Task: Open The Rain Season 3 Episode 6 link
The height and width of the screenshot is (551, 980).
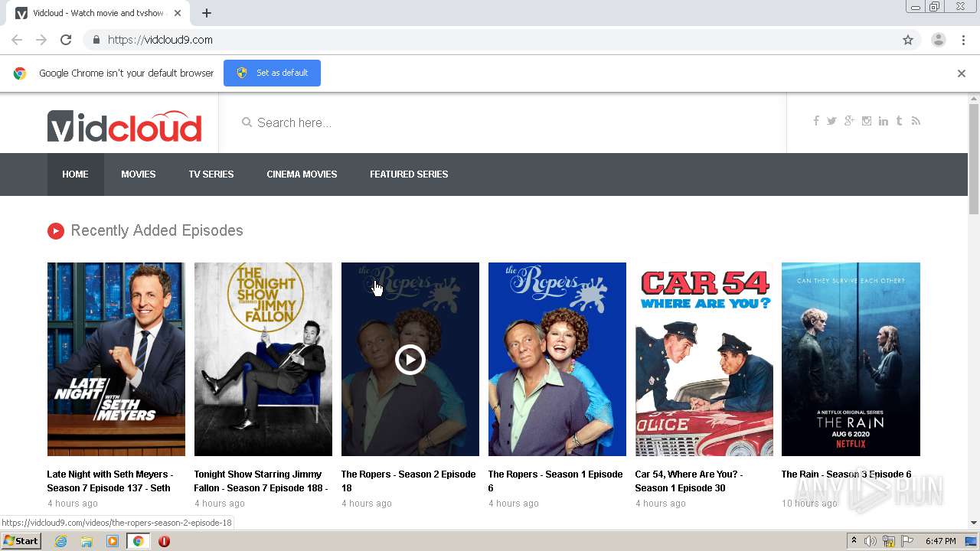Action: coord(846,474)
